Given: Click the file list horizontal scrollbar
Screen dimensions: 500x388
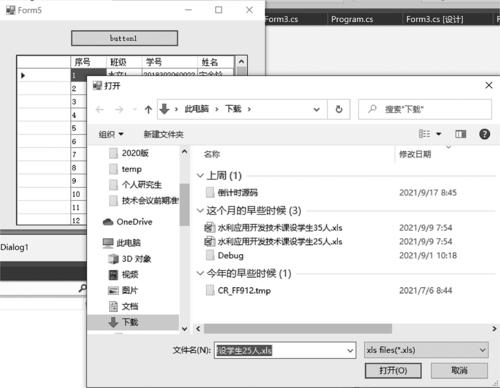Looking at the screenshot, I should click(298, 329).
